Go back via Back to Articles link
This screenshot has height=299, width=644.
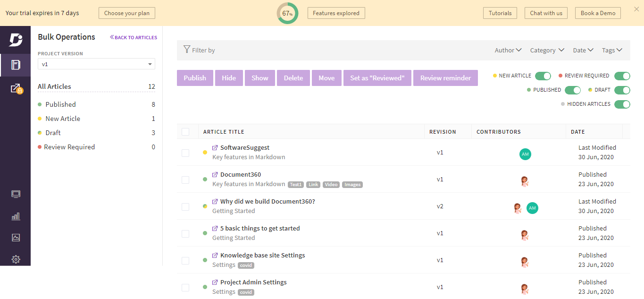coord(134,37)
